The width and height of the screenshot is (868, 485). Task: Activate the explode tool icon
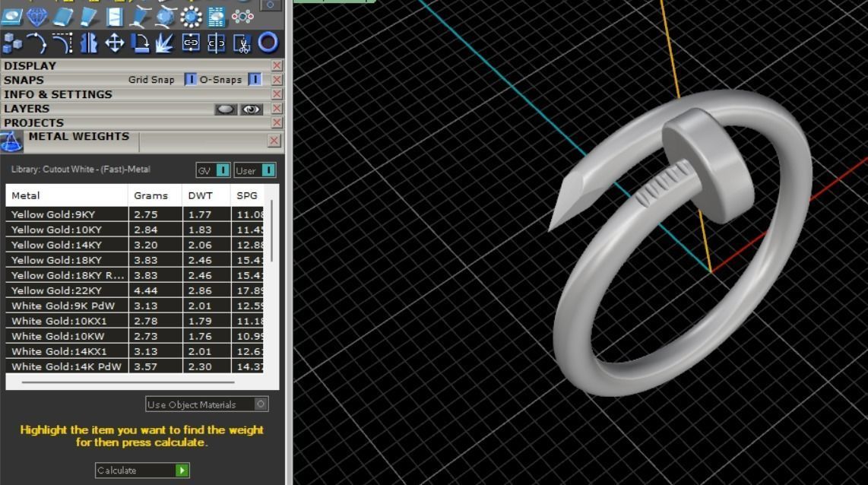pyautogui.click(x=165, y=43)
